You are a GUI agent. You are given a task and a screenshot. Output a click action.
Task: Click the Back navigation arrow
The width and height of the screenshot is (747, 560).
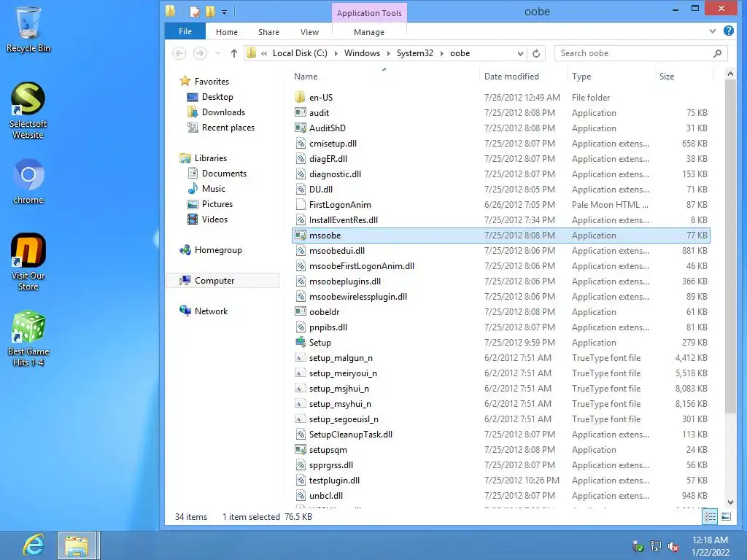pyautogui.click(x=179, y=53)
